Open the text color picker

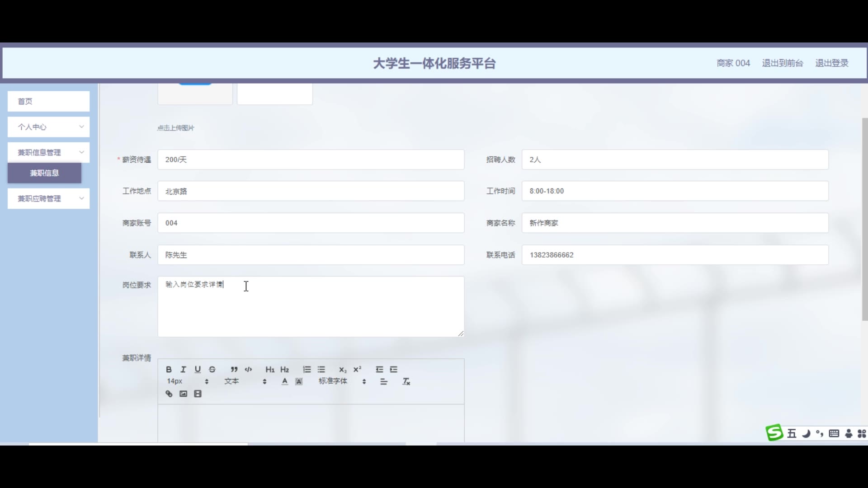284,382
